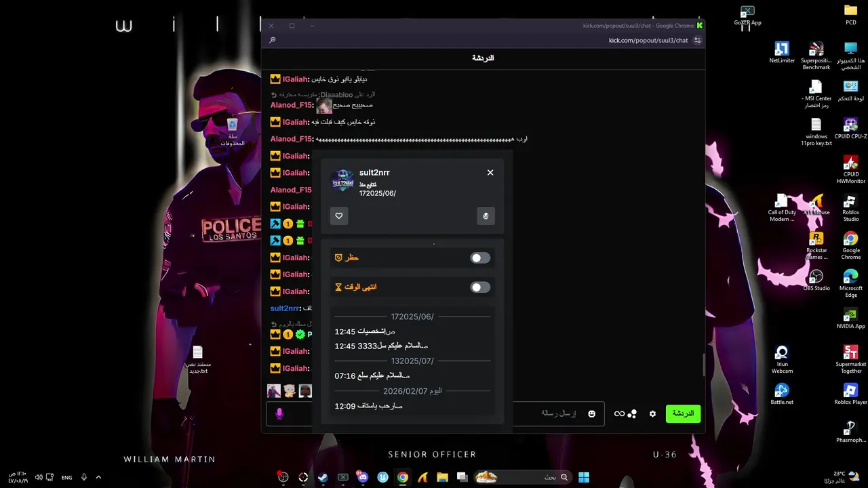Open the PCD folder on desktop
The width and height of the screenshot is (868, 488).
tap(851, 14)
